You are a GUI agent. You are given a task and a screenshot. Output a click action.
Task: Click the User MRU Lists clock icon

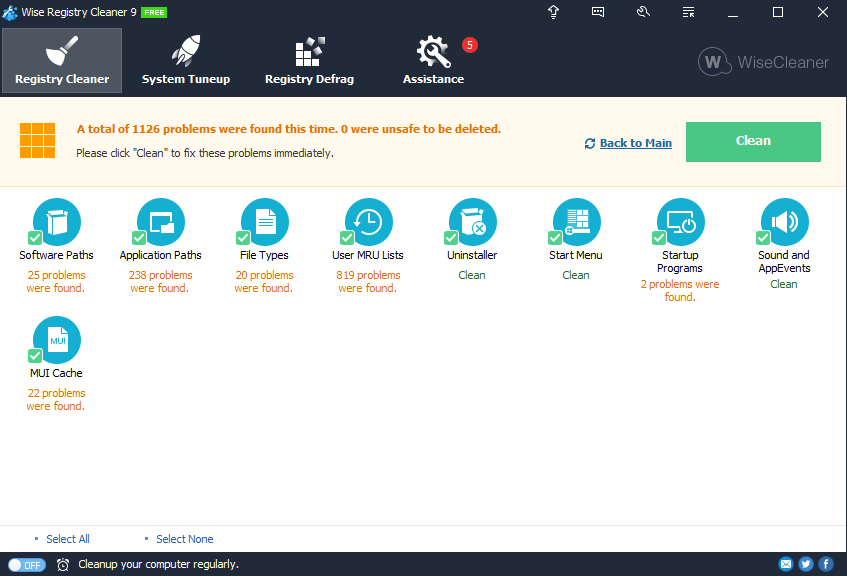coord(369,222)
